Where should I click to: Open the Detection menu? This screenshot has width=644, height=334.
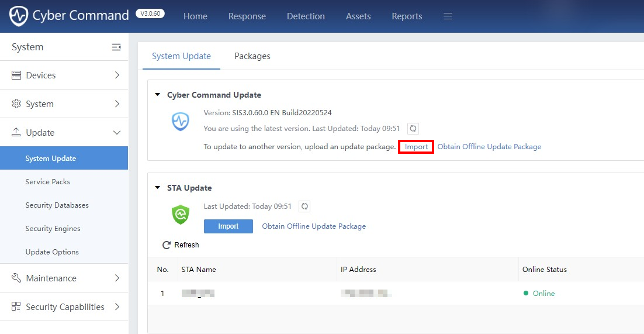[x=306, y=16]
